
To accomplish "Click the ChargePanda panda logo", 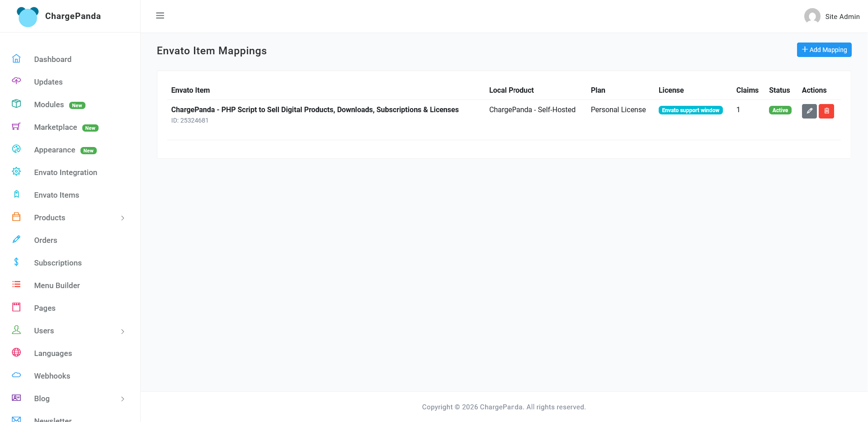I will pos(28,17).
